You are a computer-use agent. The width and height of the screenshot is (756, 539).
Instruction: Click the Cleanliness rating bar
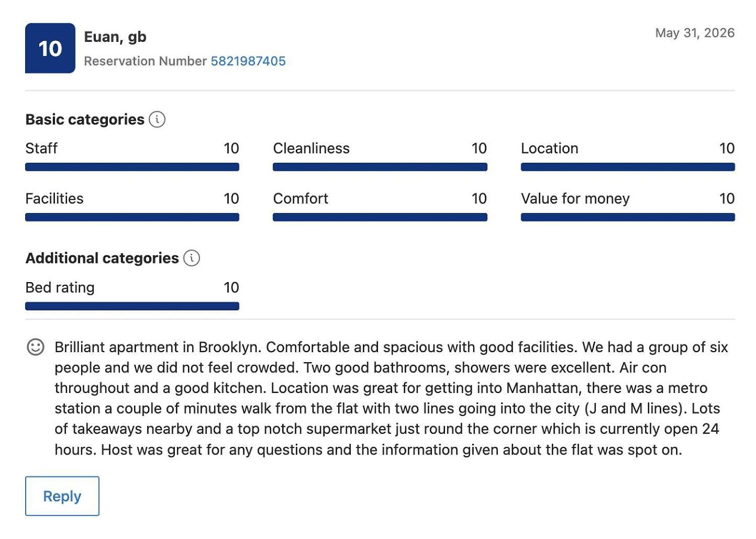[380, 167]
